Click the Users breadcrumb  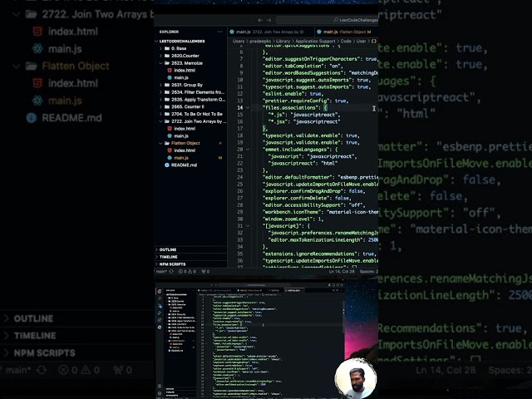coord(239,41)
